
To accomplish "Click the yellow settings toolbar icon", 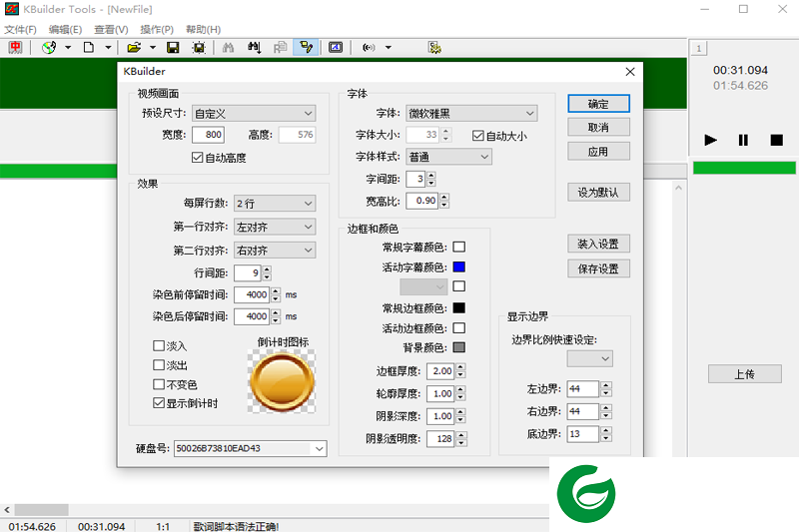I will [434, 47].
